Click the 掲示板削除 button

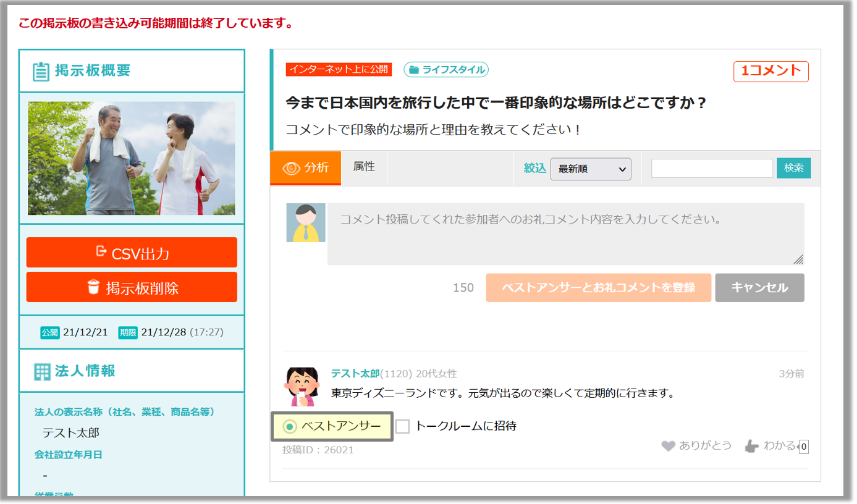[132, 287]
